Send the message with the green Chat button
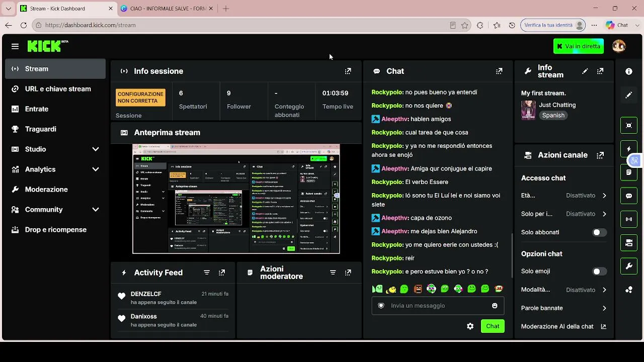 493,326
